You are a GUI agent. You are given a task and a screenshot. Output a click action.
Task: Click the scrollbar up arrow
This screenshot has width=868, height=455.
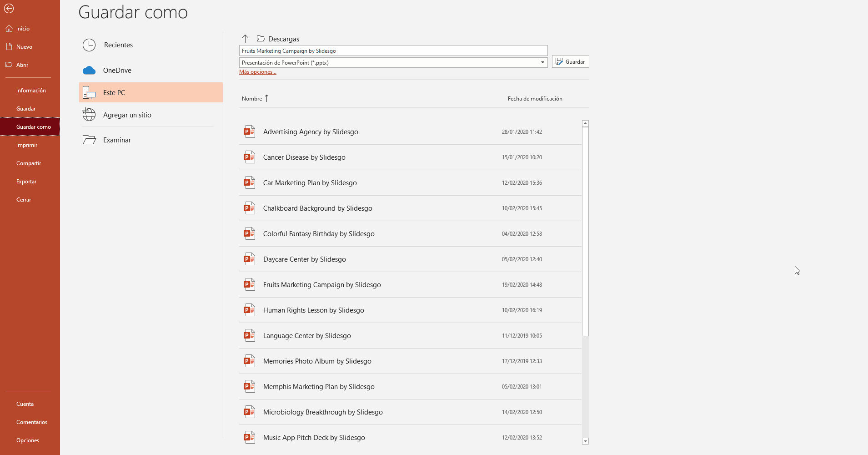click(x=585, y=124)
